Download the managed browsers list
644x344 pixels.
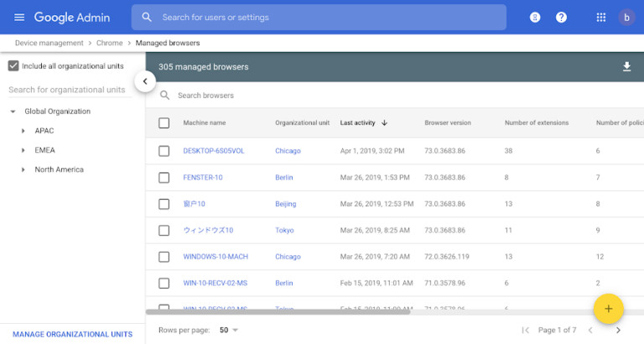(626, 67)
